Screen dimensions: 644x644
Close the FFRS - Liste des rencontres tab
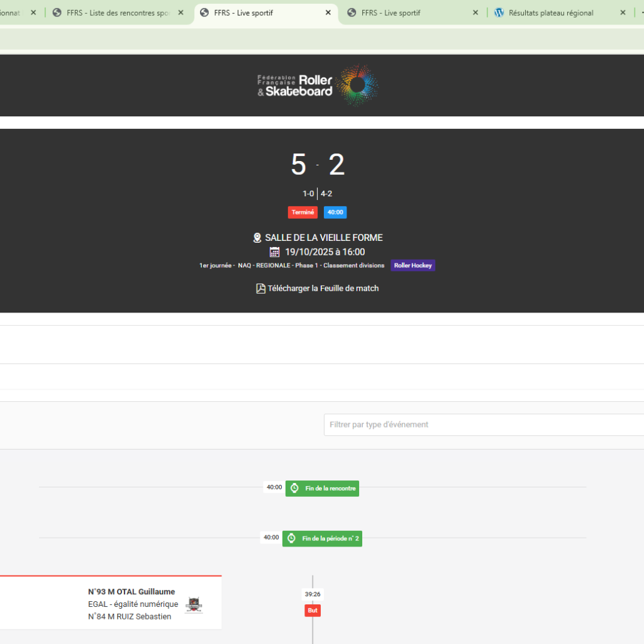180,13
